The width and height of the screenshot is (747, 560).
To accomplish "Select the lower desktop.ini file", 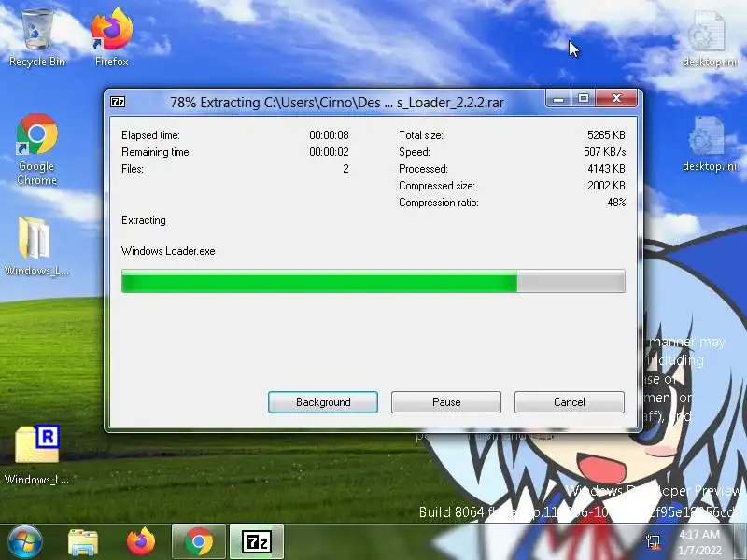I will pyautogui.click(x=709, y=144).
